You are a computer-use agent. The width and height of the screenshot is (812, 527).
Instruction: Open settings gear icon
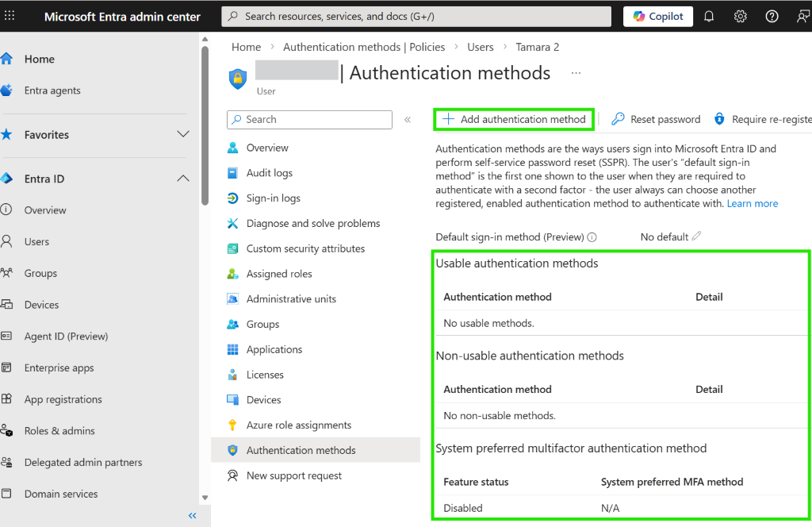[741, 17]
